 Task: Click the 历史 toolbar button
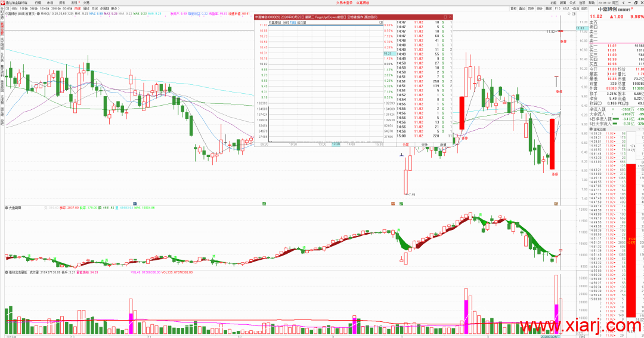(531, 8)
